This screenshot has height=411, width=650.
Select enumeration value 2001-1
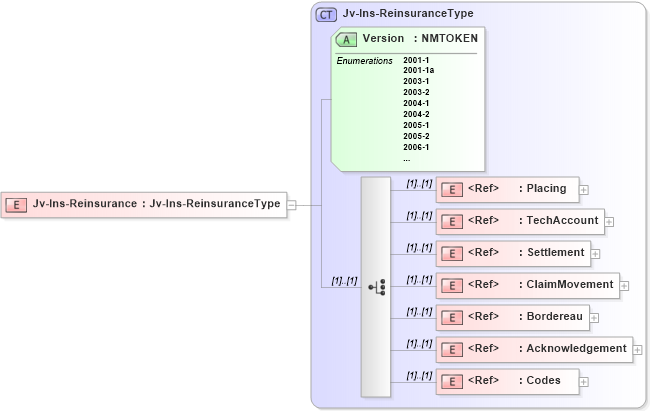coord(416,60)
